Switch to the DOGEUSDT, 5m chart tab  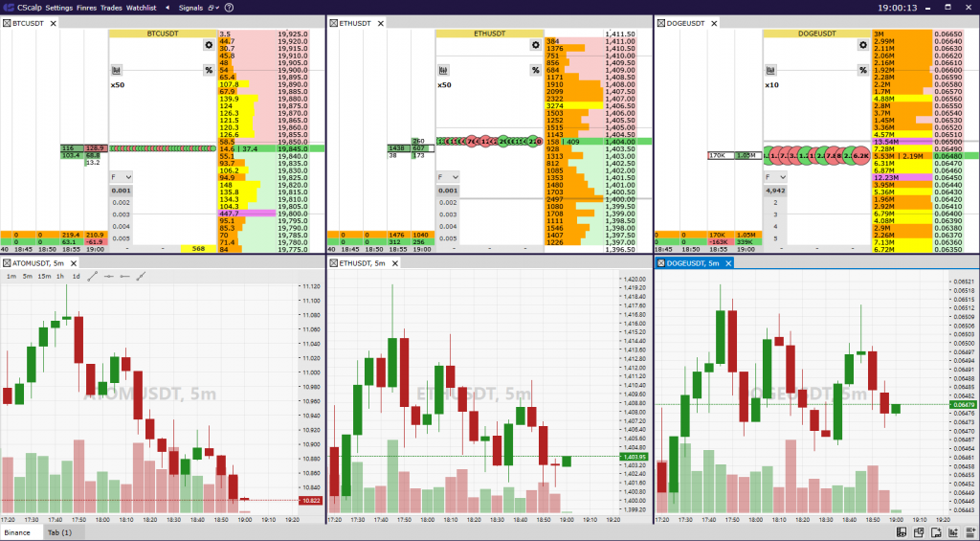[x=693, y=263]
